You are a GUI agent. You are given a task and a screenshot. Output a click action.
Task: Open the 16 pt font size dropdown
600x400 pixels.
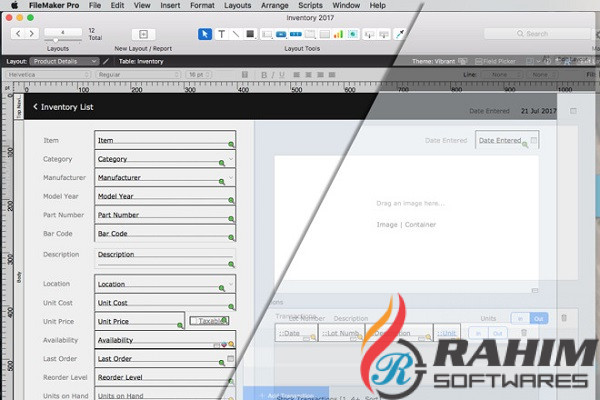click(199, 75)
